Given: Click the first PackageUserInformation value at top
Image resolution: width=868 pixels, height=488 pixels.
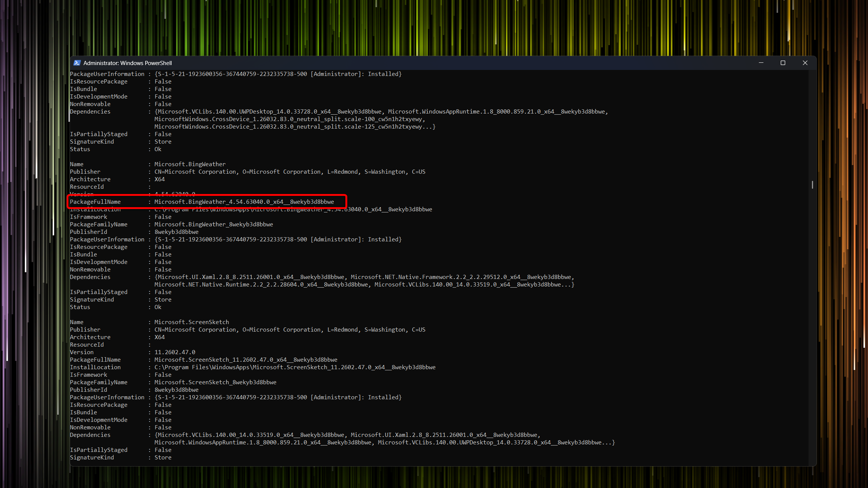Looking at the screenshot, I should pyautogui.click(x=278, y=74).
